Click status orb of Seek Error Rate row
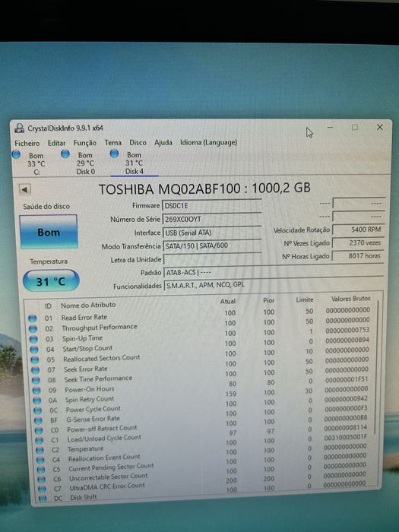This screenshot has height=532, width=399. point(36,370)
